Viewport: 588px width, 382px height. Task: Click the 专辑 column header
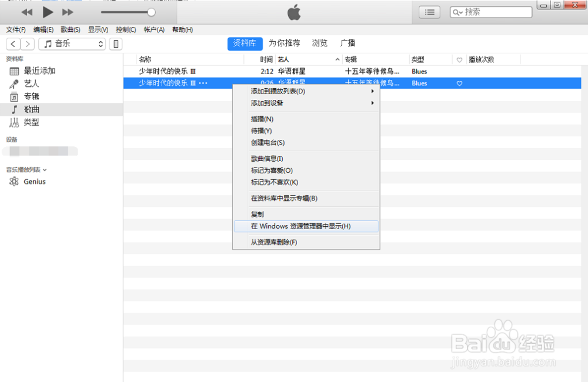pos(376,59)
